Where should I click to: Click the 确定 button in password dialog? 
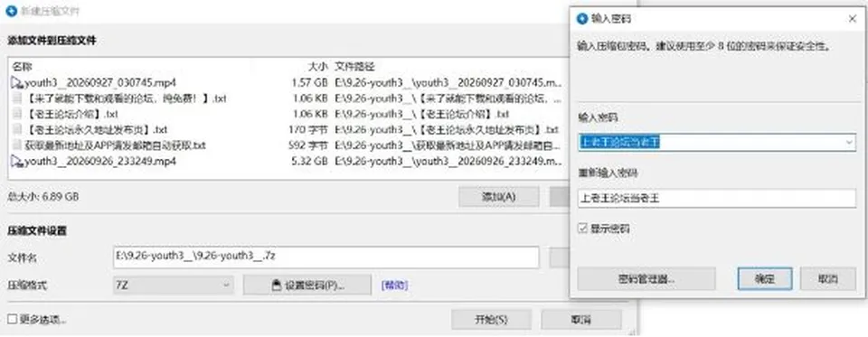click(x=765, y=279)
